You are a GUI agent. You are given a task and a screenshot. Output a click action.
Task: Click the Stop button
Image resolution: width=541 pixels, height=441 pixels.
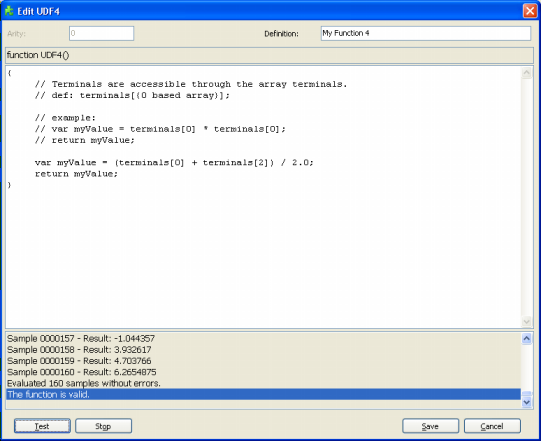pos(103,426)
